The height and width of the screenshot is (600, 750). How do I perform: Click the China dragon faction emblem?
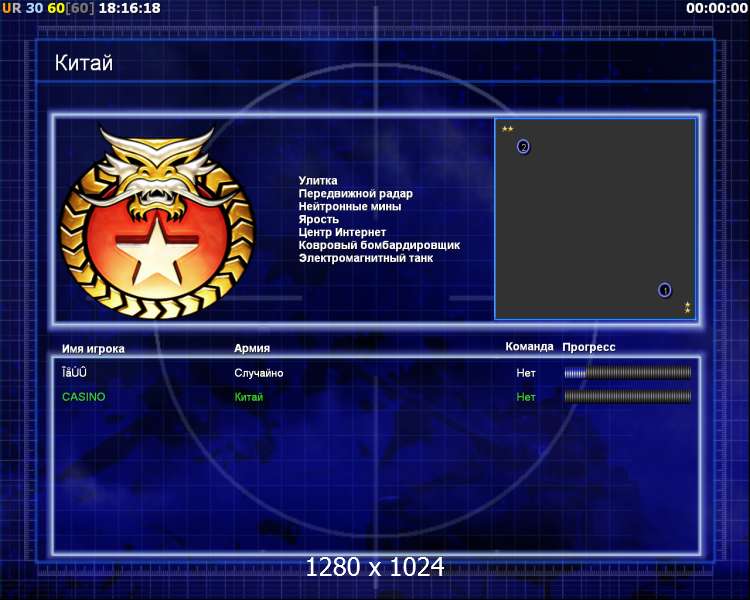point(157,222)
